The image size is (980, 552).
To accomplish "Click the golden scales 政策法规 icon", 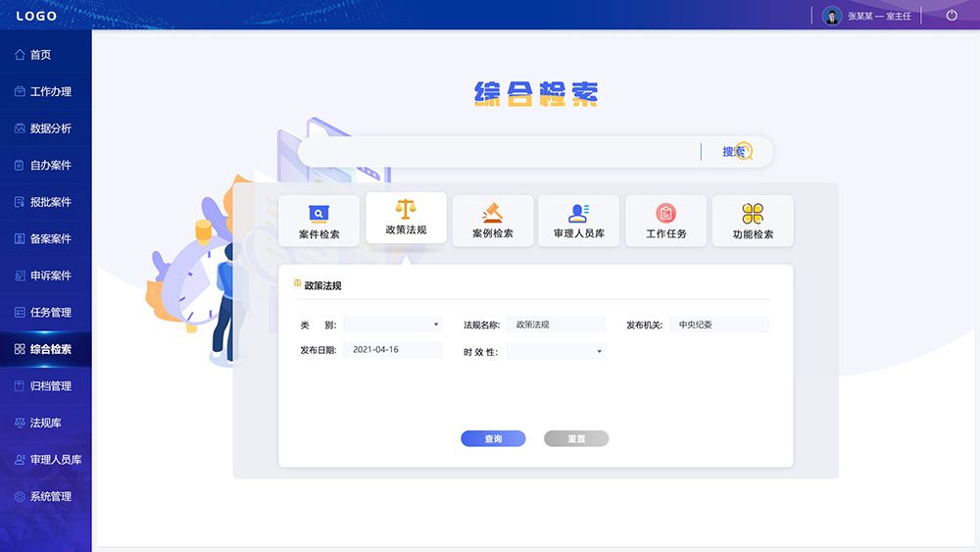I will [x=406, y=209].
